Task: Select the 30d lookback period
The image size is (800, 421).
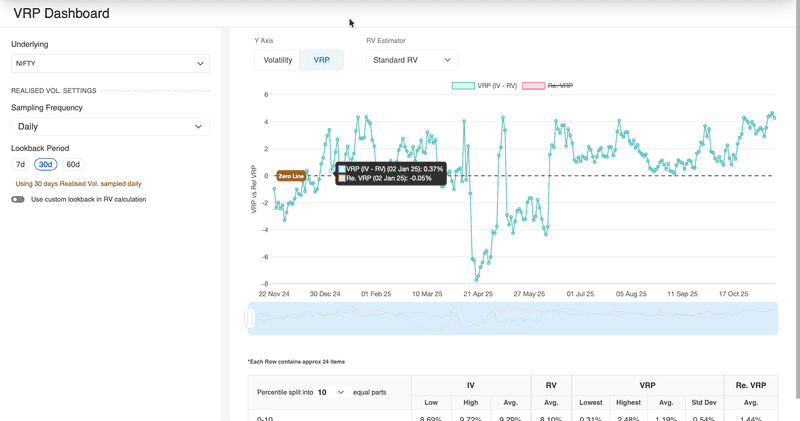Action: coord(45,164)
